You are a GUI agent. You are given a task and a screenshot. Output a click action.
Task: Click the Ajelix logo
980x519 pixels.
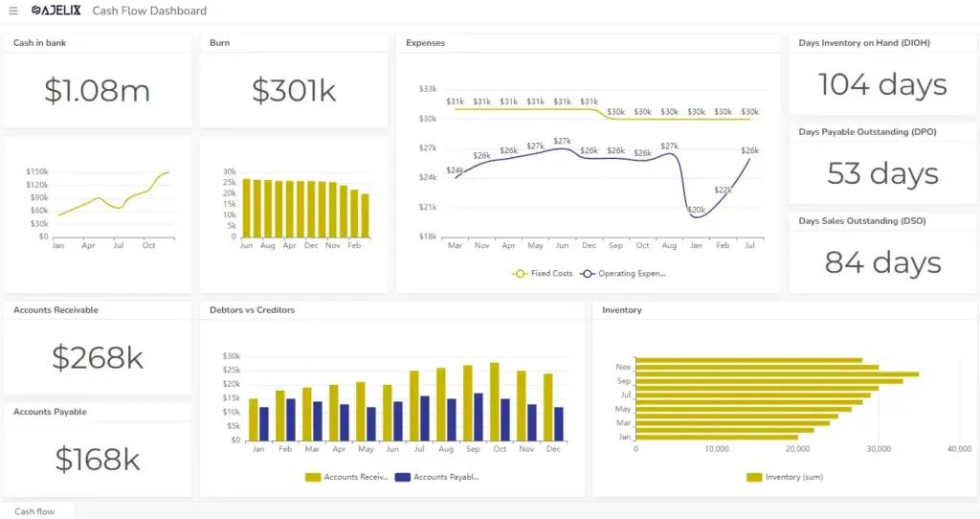pyautogui.click(x=56, y=11)
